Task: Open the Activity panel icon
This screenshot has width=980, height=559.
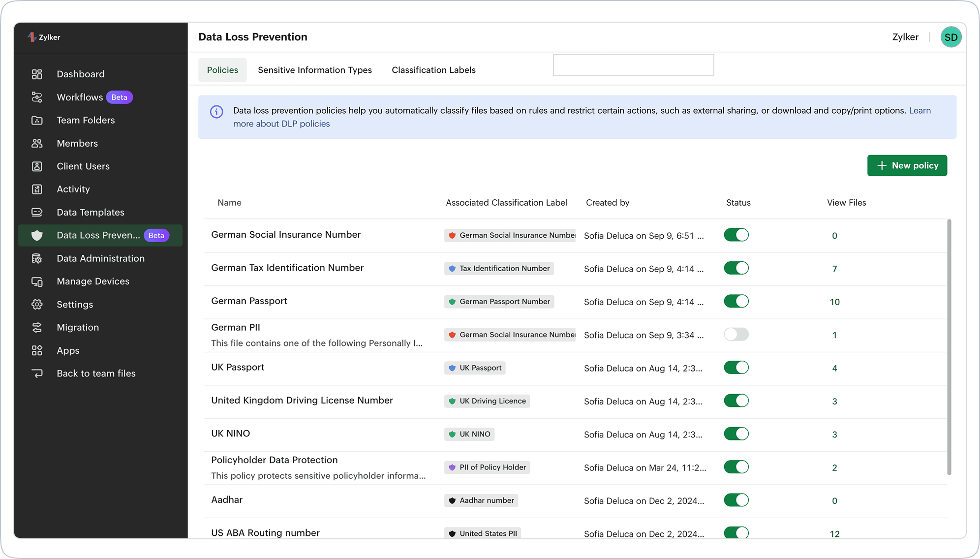Action: 37,189
